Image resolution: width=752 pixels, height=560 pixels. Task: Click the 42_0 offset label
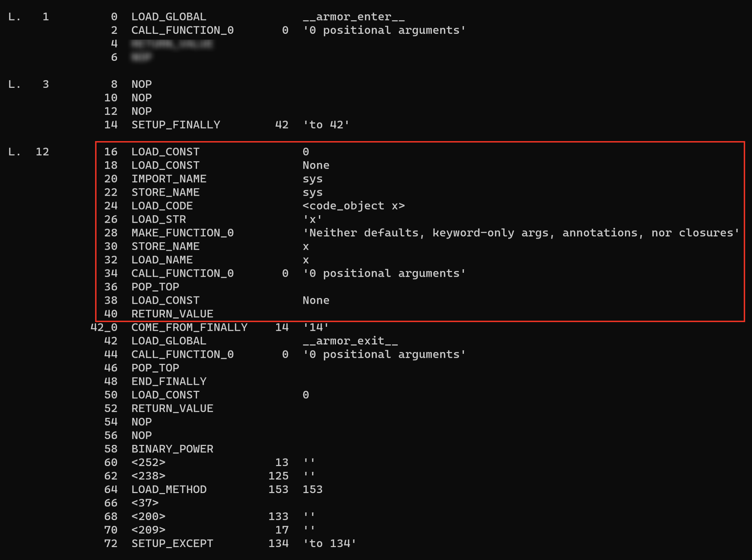(104, 328)
